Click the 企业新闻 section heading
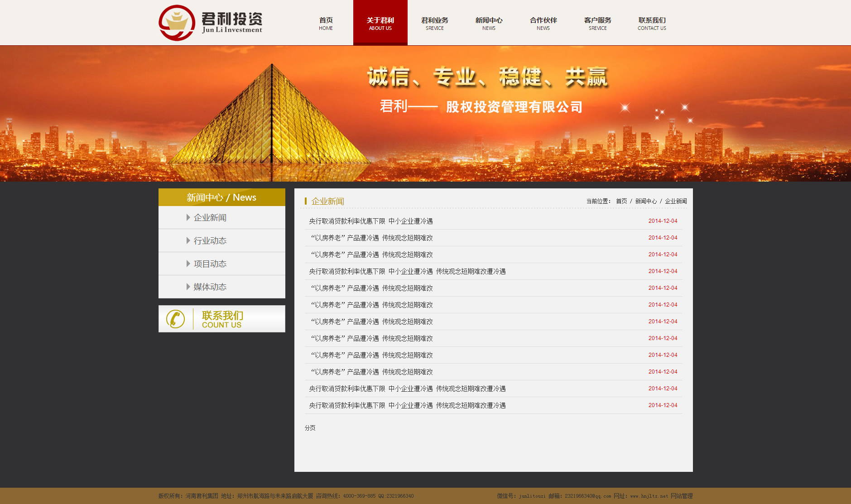This screenshot has width=851, height=504. tap(328, 201)
